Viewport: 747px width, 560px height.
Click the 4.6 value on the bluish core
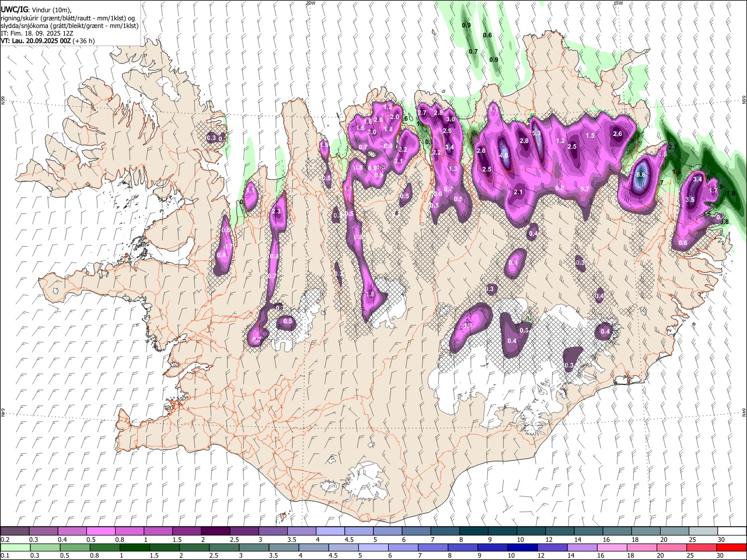503,156
